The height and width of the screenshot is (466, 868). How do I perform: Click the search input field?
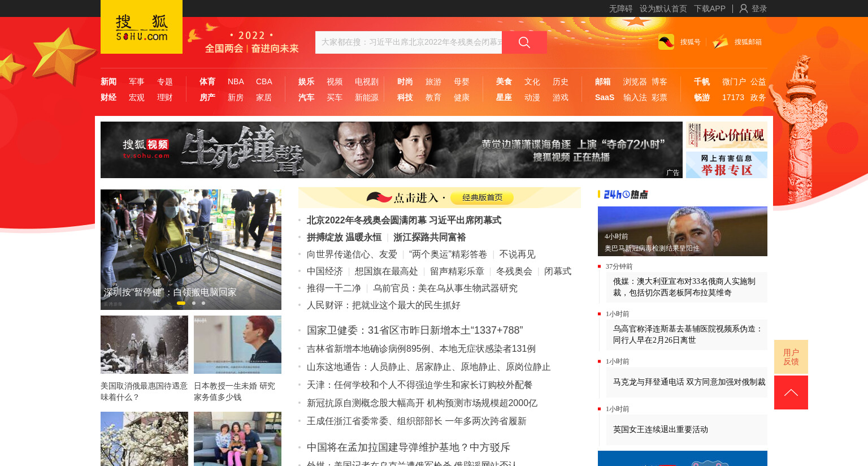coord(409,42)
